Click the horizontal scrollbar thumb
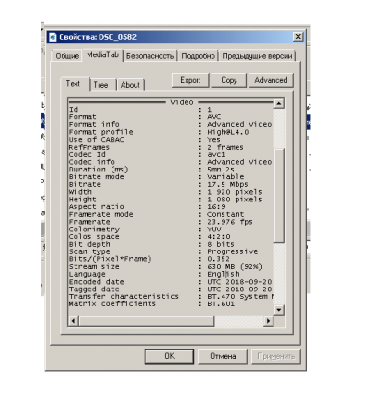 point(146,321)
